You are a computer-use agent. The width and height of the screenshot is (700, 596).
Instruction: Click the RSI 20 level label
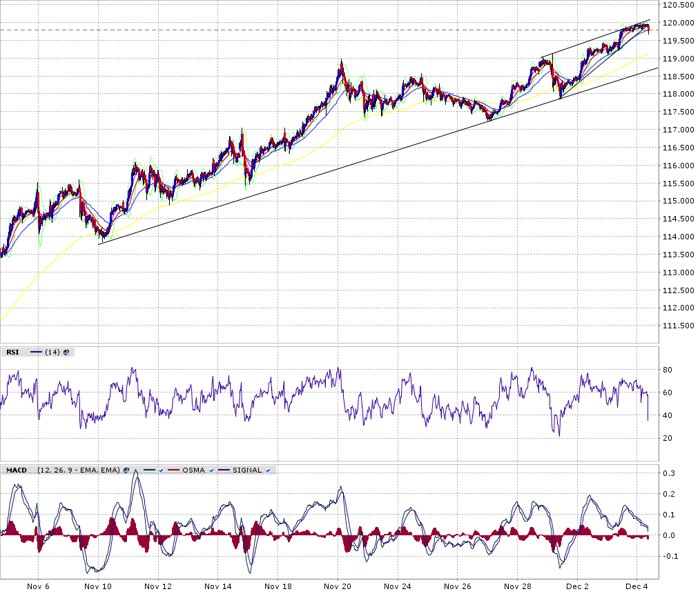click(668, 439)
